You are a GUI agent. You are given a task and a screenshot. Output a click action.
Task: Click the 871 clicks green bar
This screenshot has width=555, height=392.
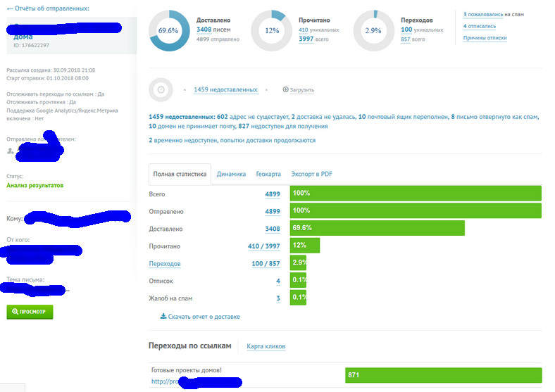(444, 375)
